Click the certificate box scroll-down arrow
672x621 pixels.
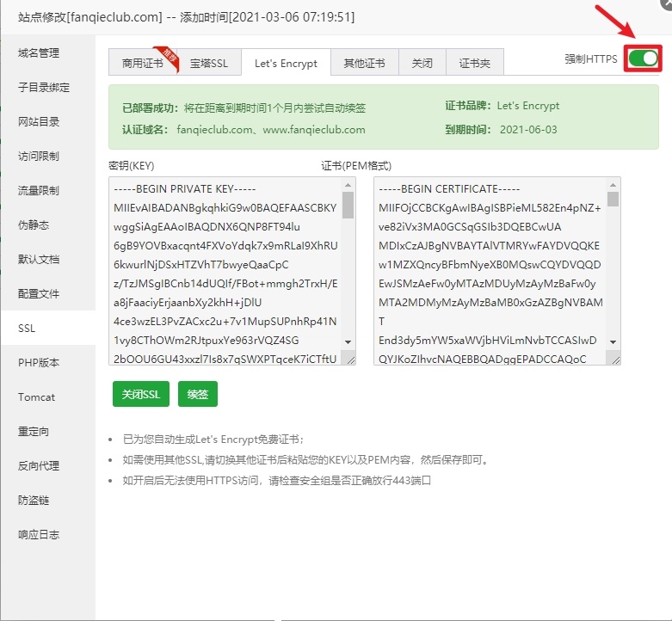coord(613,342)
